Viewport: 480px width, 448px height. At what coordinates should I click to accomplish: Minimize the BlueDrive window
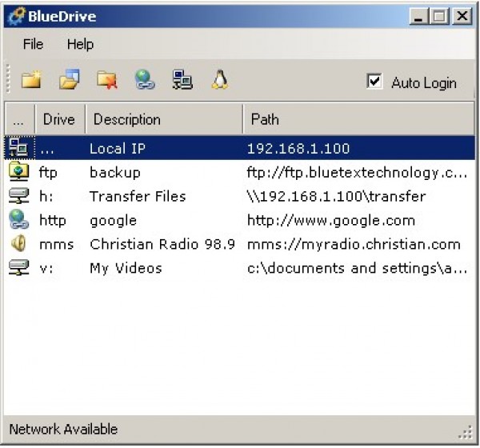click(x=418, y=16)
